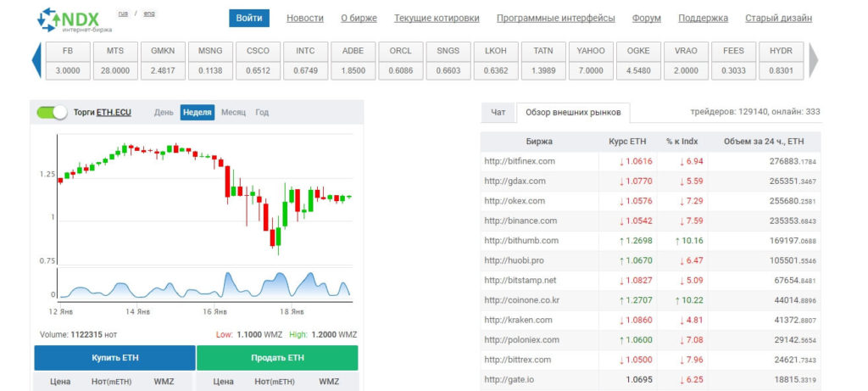Open the Поддержка page
Image resolution: width=868 pixels, height=391 pixels.
[703, 19]
